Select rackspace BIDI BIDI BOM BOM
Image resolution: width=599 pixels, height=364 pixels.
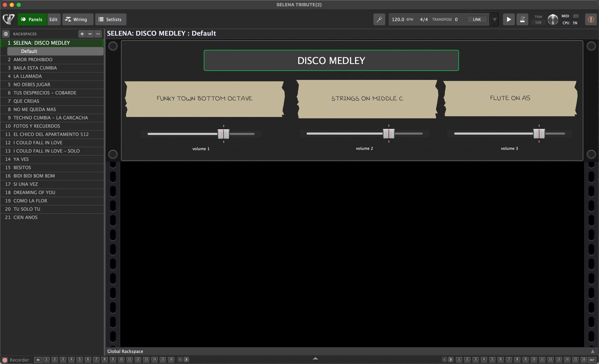pos(52,176)
